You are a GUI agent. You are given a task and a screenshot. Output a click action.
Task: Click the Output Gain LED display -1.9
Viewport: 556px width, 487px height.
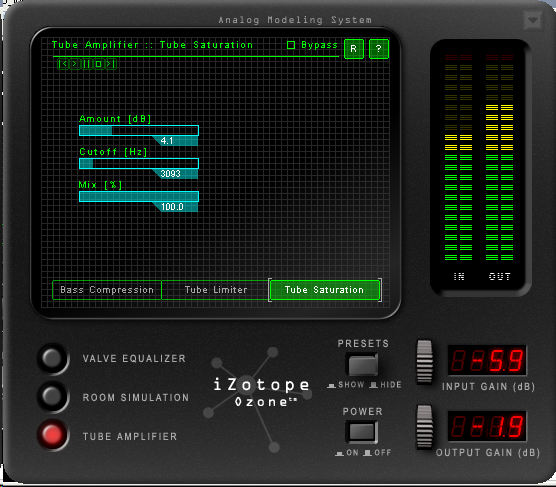[x=487, y=426]
